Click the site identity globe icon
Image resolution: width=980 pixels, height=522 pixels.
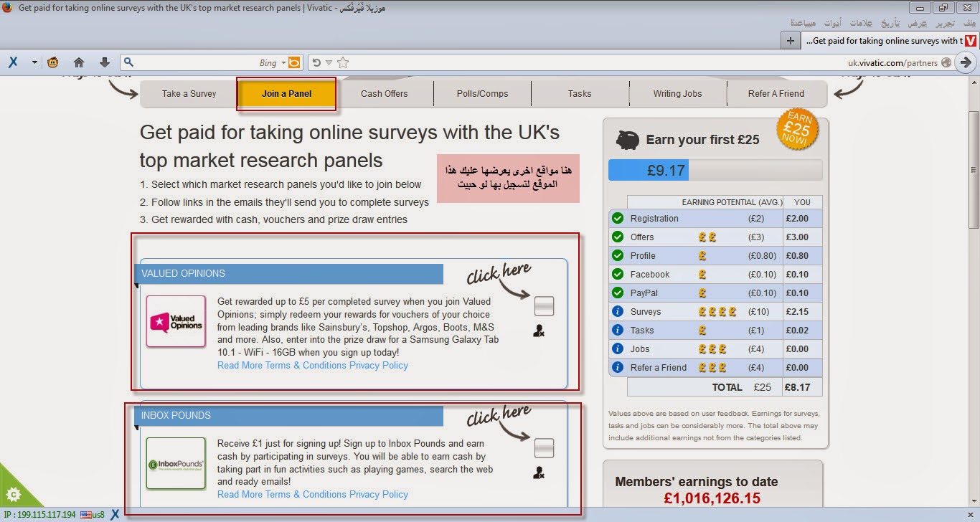click(946, 62)
